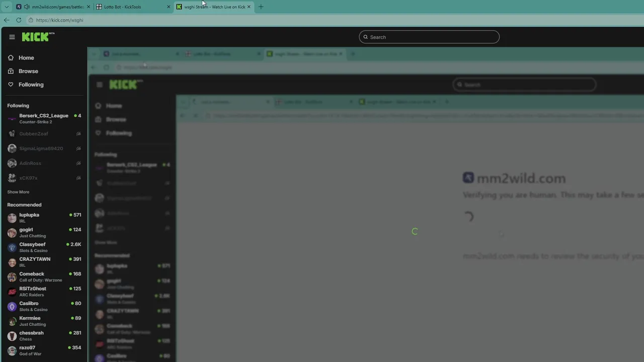The image size is (644, 362).
Task: Click razo97 avatar icon
Action: (12, 350)
